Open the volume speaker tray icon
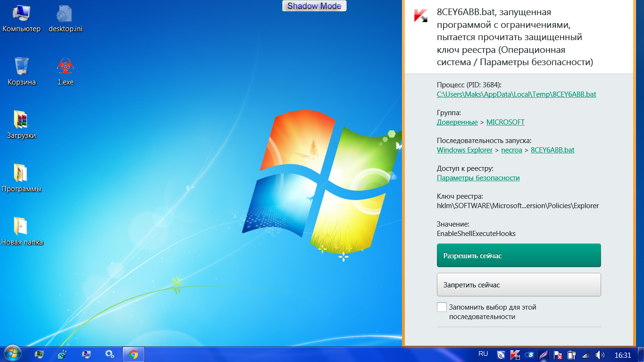Screen dimensions: 644x362 point(600,354)
